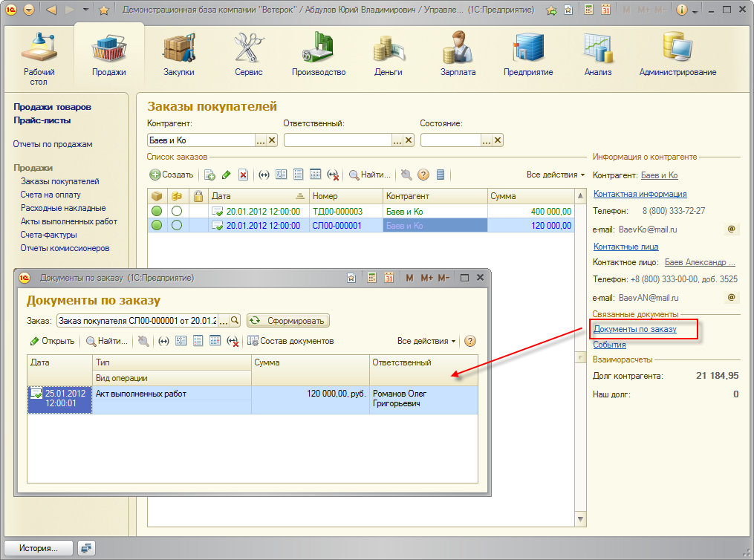The width and height of the screenshot is (754, 560).
Task: Click Найти... in the orders list toolbar
Action: pos(369,175)
